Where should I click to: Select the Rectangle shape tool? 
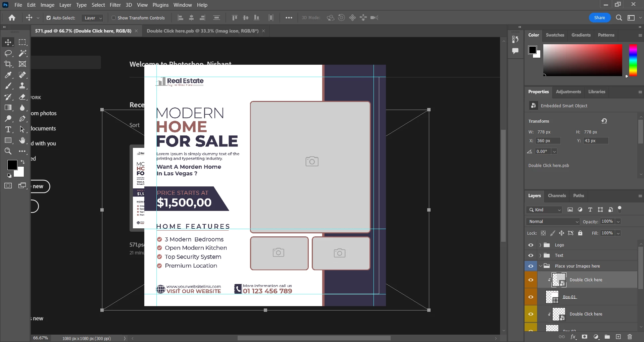pyautogui.click(x=8, y=140)
